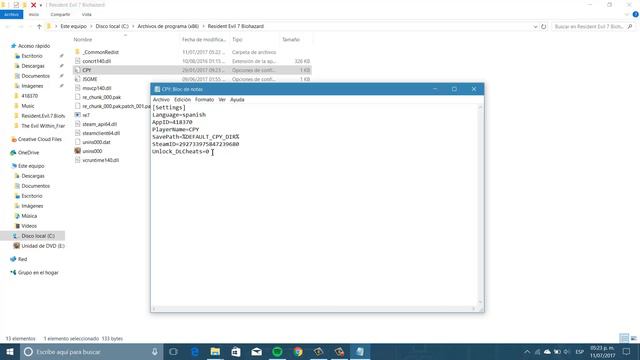
Task: Open File Explorer from the taskbar
Action: coord(215,352)
